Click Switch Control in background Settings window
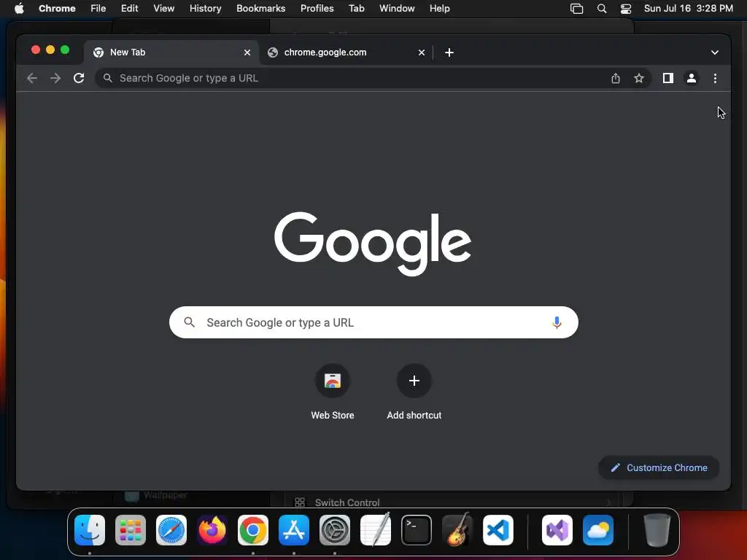The width and height of the screenshot is (747, 560). pyautogui.click(x=347, y=502)
